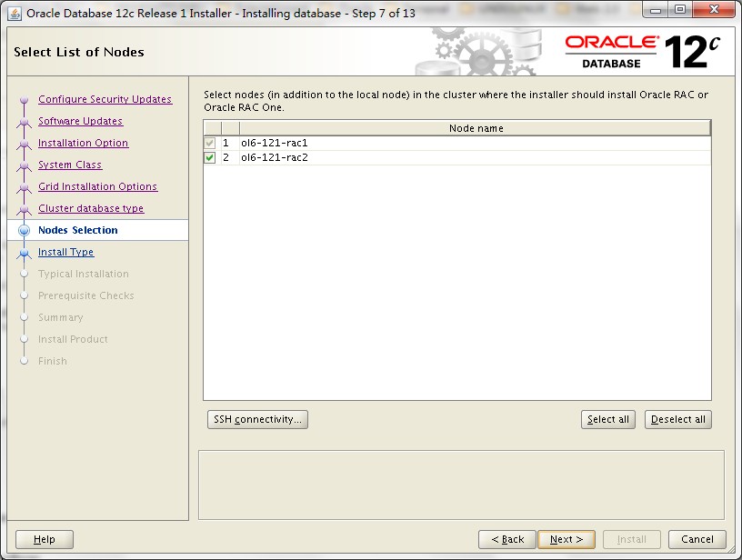Viewport: 742px width, 560px height.
Task: Toggle the ol6-121-rac2 node checkbox
Action: 210,157
